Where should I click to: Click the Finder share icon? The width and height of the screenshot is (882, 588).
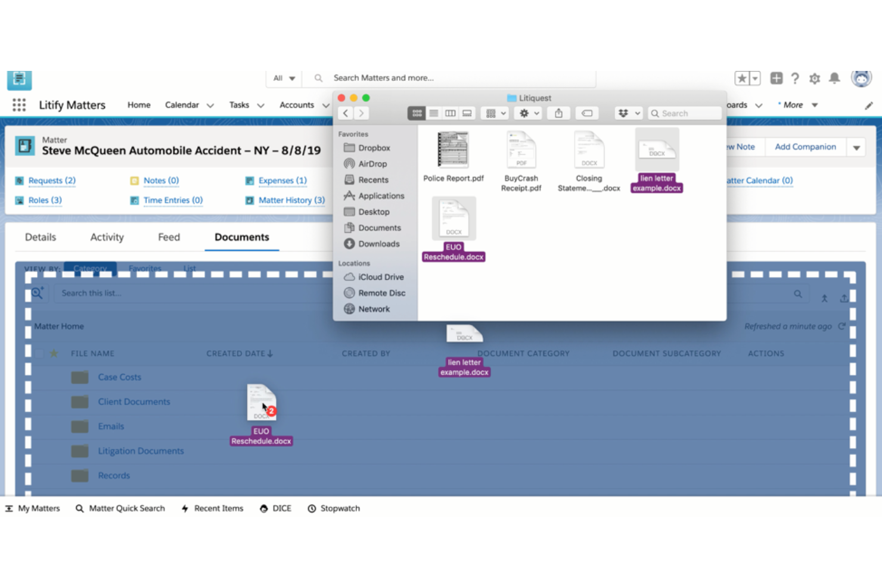tap(558, 113)
